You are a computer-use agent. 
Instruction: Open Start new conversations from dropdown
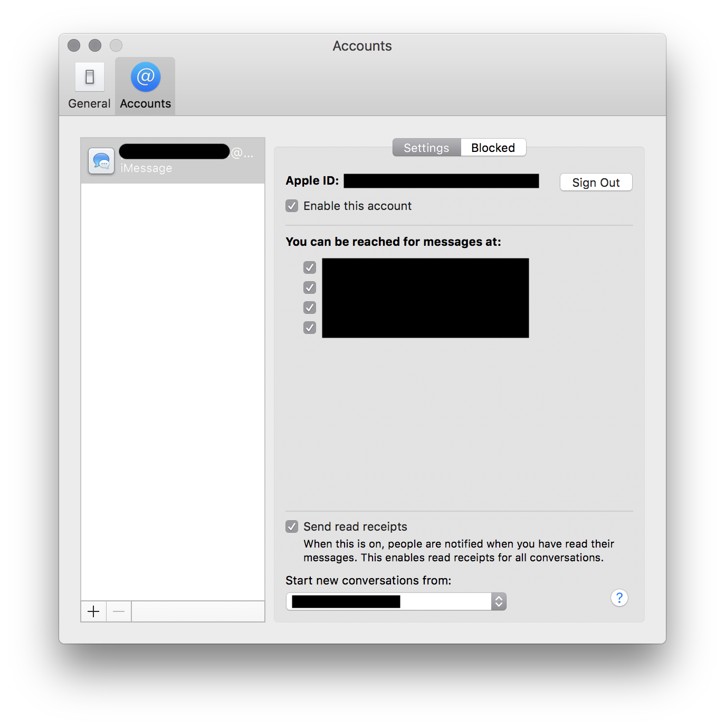(396, 601)
